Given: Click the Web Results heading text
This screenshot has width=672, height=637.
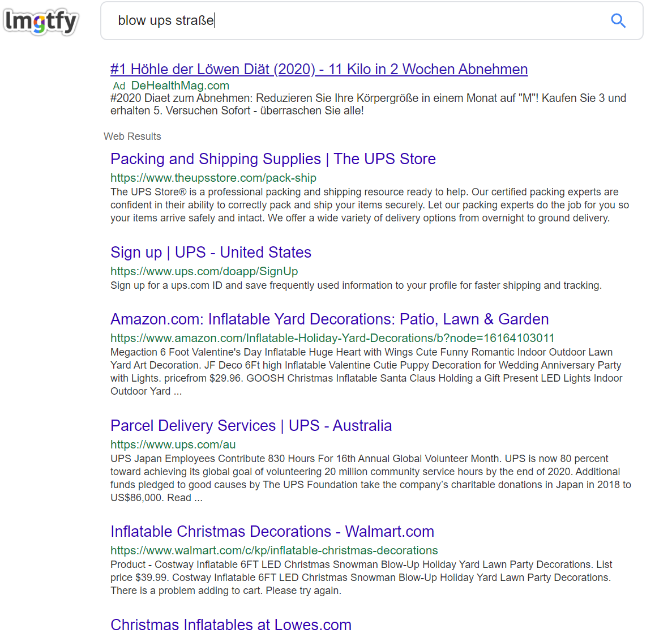Looking at the screenshot, I should pos(132,136).
